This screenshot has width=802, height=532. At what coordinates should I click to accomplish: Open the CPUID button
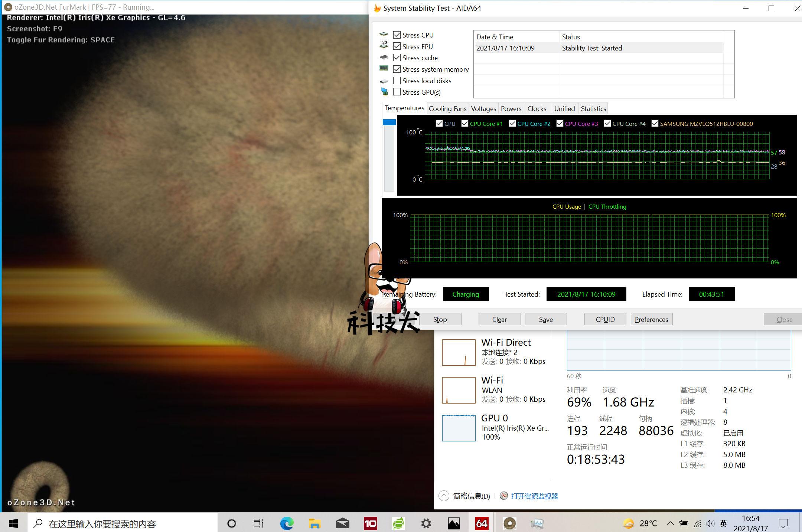coord(605,319)
